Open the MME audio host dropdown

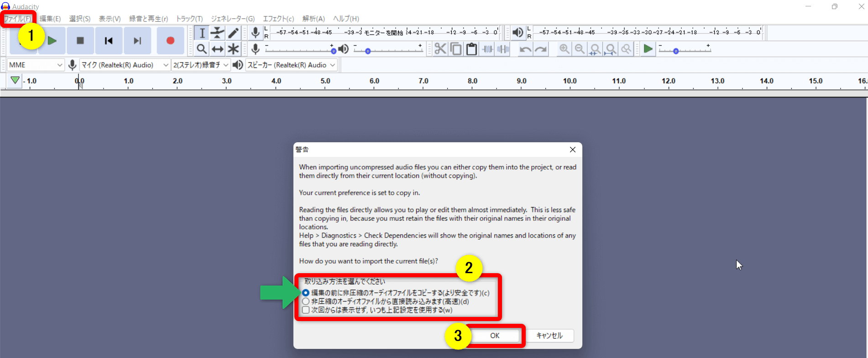(36, 65)
